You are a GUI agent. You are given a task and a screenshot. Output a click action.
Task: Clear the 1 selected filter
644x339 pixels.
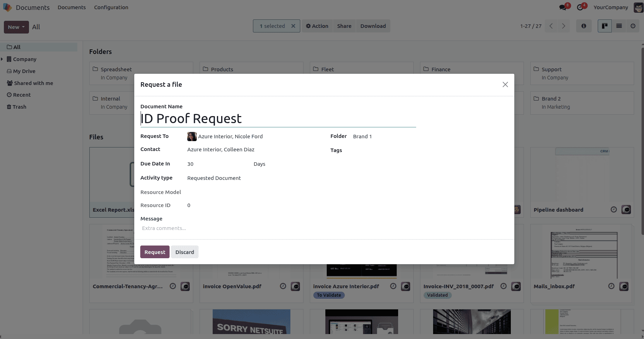(293, 26)
